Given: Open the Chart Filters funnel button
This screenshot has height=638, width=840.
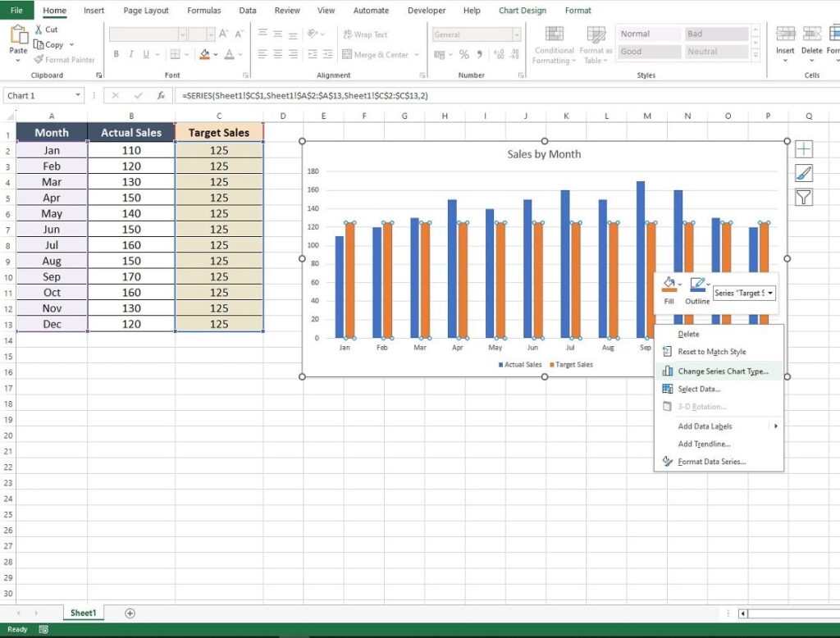Looking at the screenshot, I should pyautogui.click(x=804, y=197).
